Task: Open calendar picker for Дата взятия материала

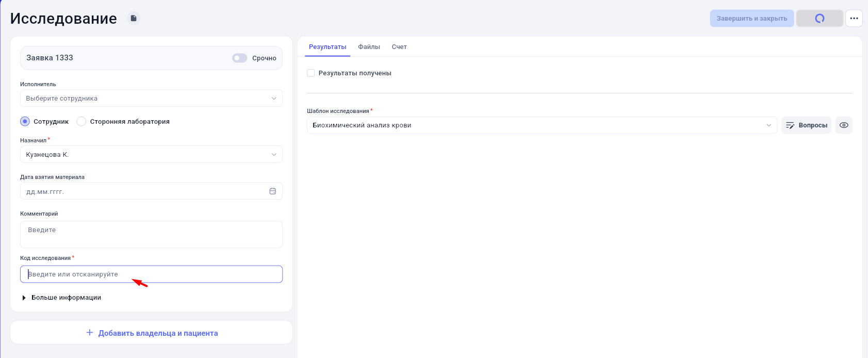Action: 272,191
